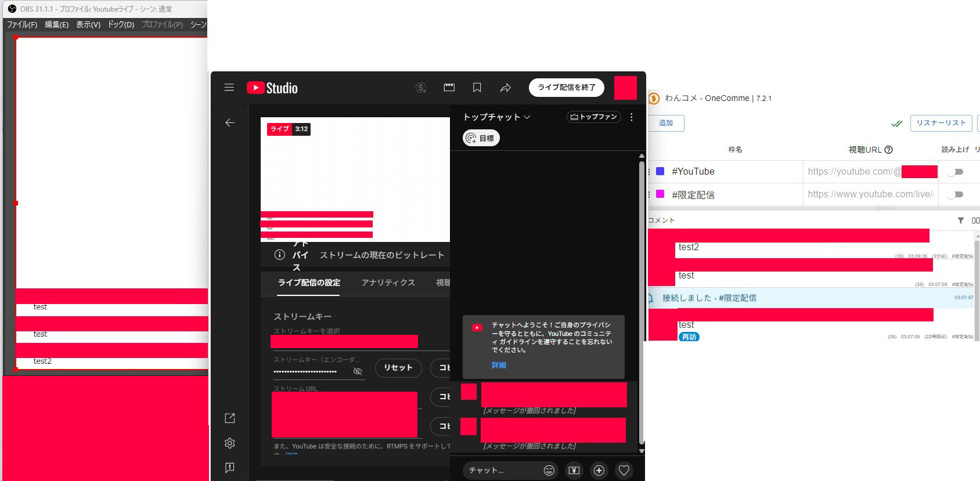Click the リセット stream key button
Viewport: 980px width, 481px height.
pos(398,368)
